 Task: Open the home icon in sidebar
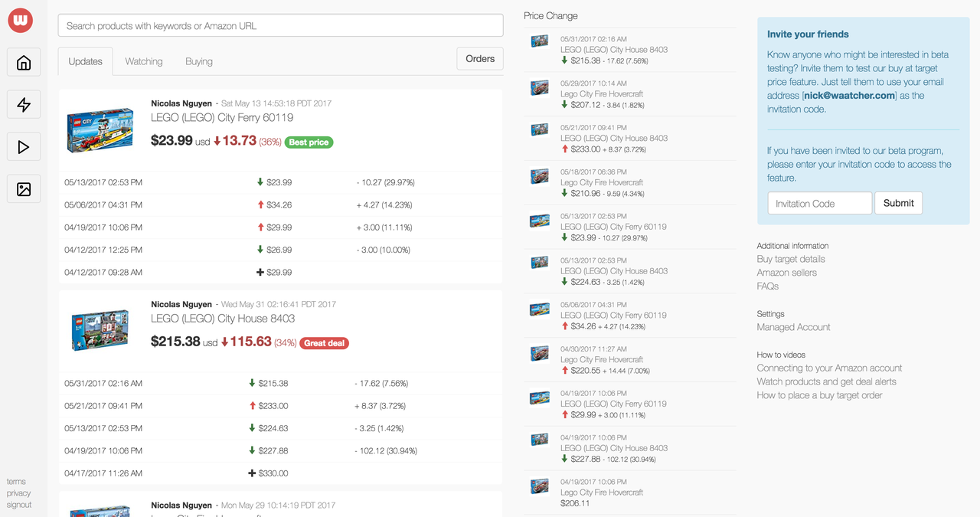tap(24, 63)
